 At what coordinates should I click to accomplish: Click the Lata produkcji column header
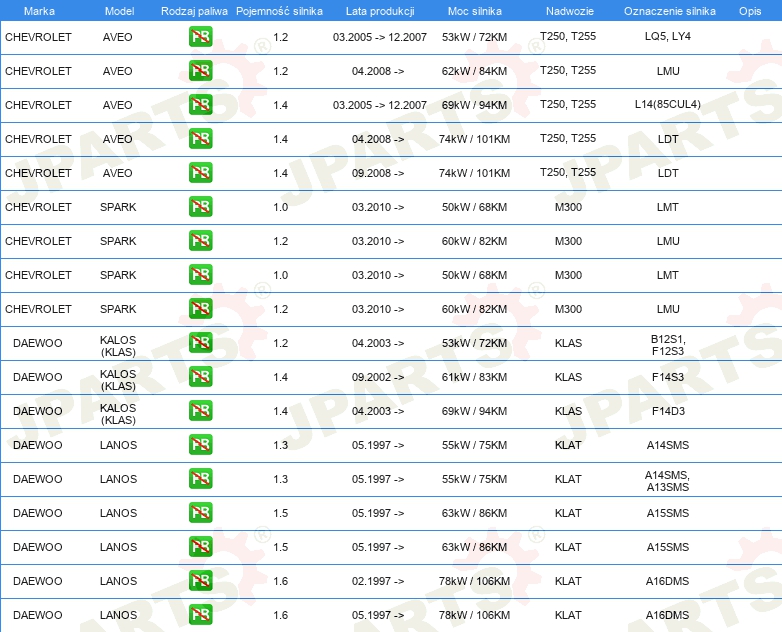[380, 11]
